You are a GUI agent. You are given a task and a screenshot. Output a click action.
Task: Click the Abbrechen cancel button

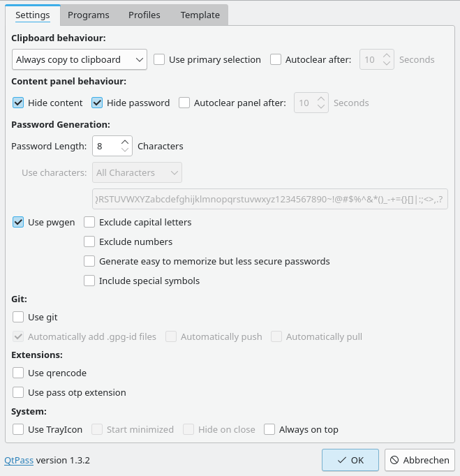[420, 461]
